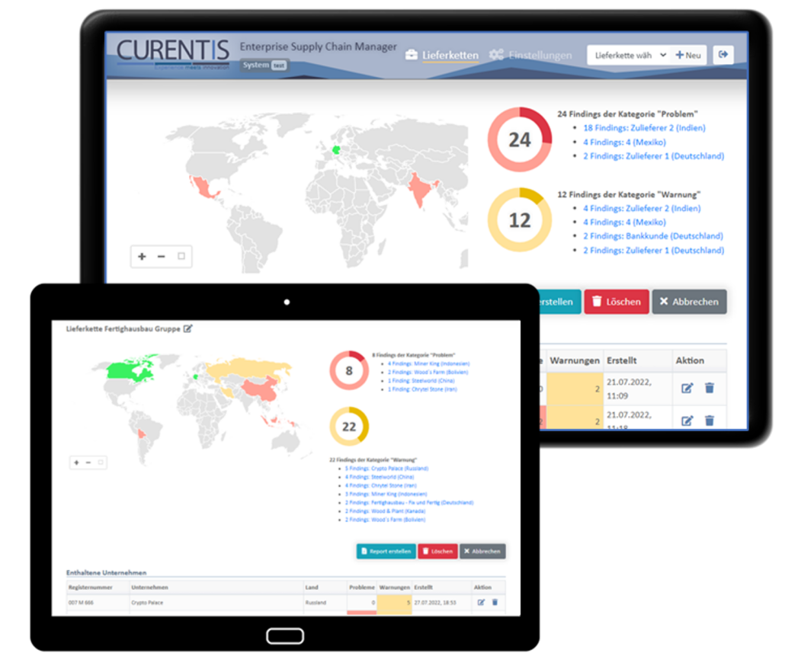Open 2 Findings: Bankkunde (Deutschland) link

(x=653, y=236)
